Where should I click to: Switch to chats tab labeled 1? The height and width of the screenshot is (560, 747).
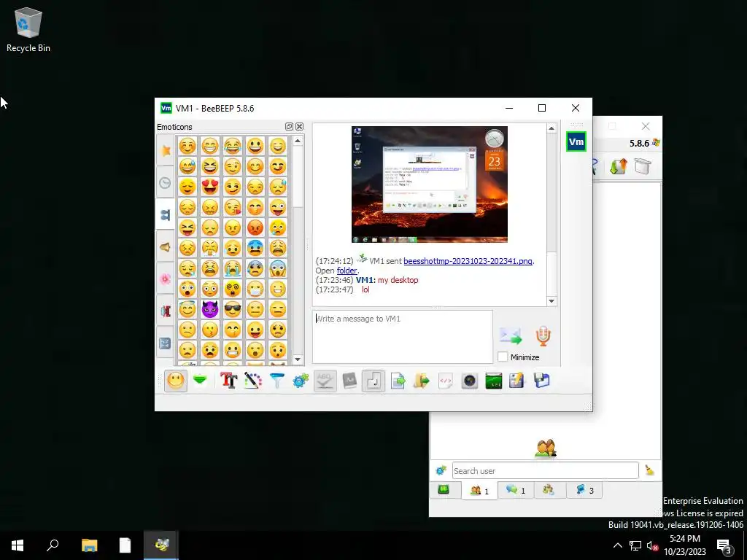point(516,490)
